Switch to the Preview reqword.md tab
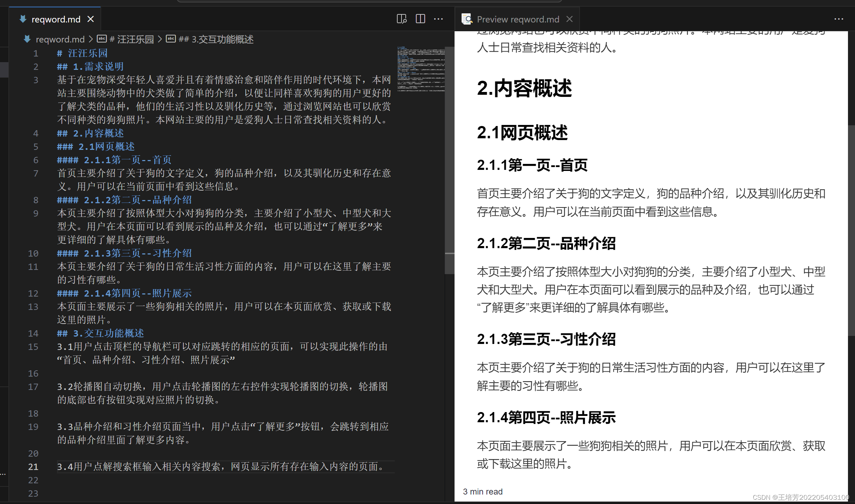The width and height of the screenshot is (855, 504). point(518,19)
